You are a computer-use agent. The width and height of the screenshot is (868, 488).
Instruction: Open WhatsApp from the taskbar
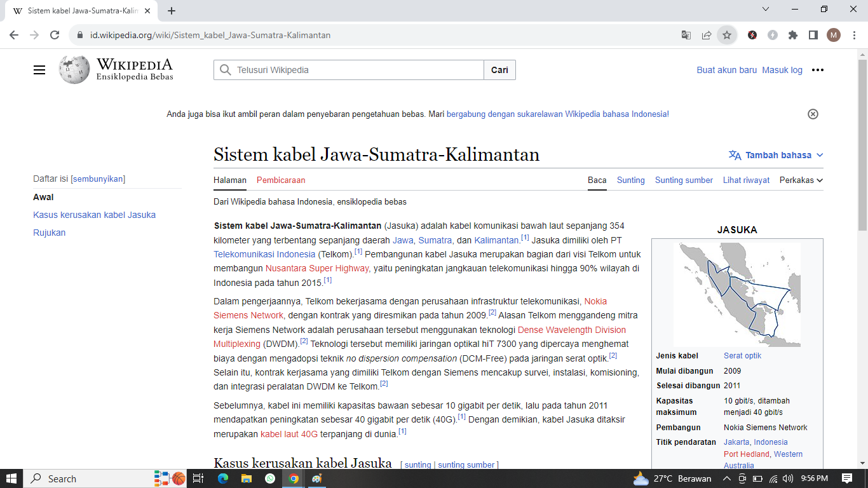270,478
